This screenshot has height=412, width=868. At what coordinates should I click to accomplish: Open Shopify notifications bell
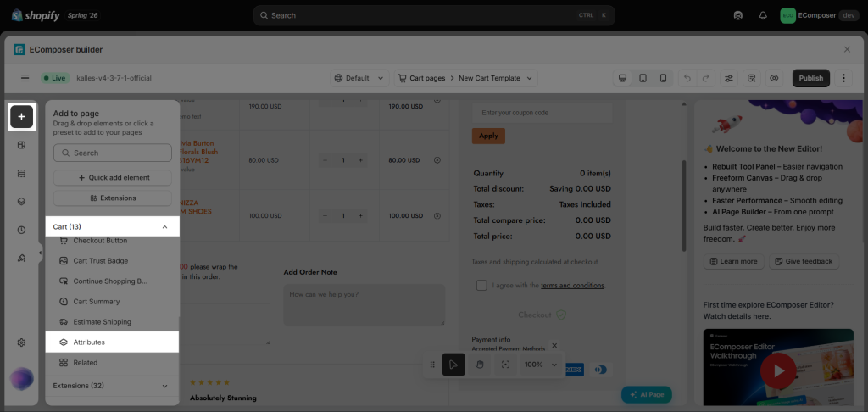point(763,15)
